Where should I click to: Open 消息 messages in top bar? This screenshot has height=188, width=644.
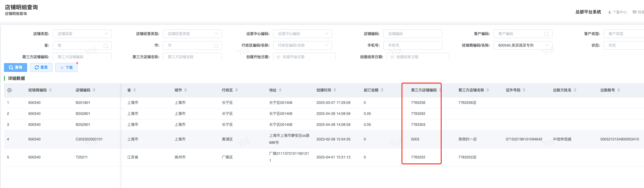point(639,12)
